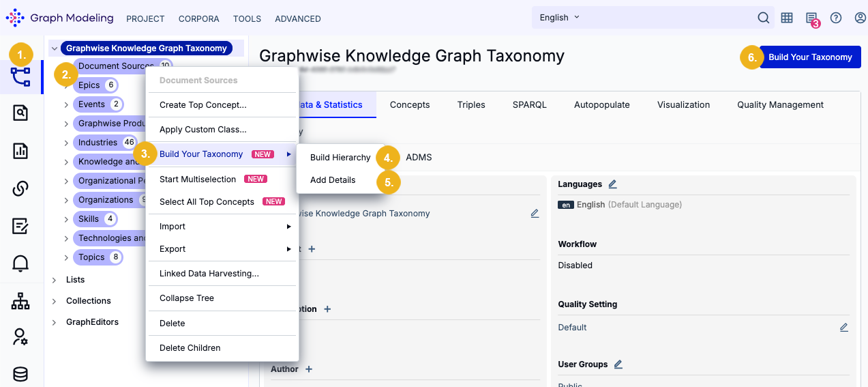Open the Import submenu
Viewport: 868px width, 387px height.
[222, 227]
